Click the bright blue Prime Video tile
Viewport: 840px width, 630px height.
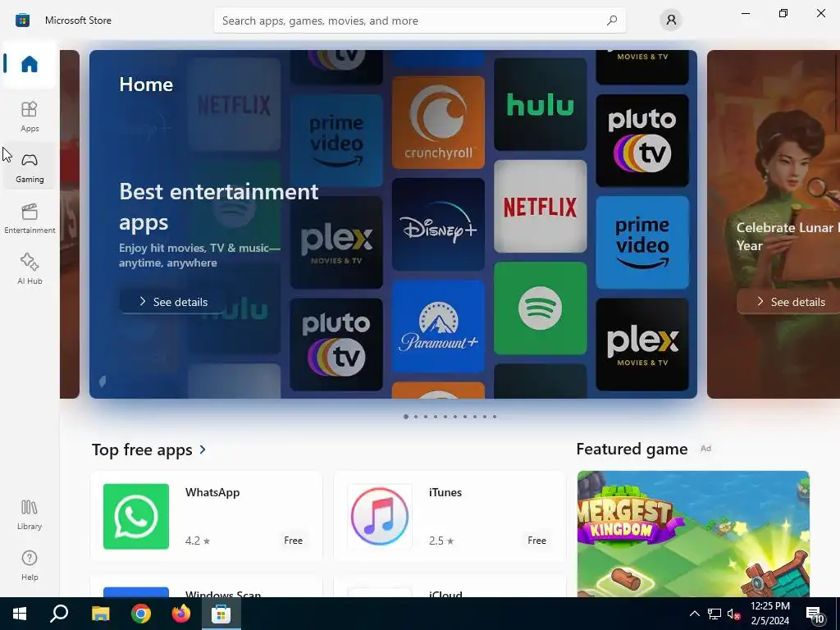point(642,242)
